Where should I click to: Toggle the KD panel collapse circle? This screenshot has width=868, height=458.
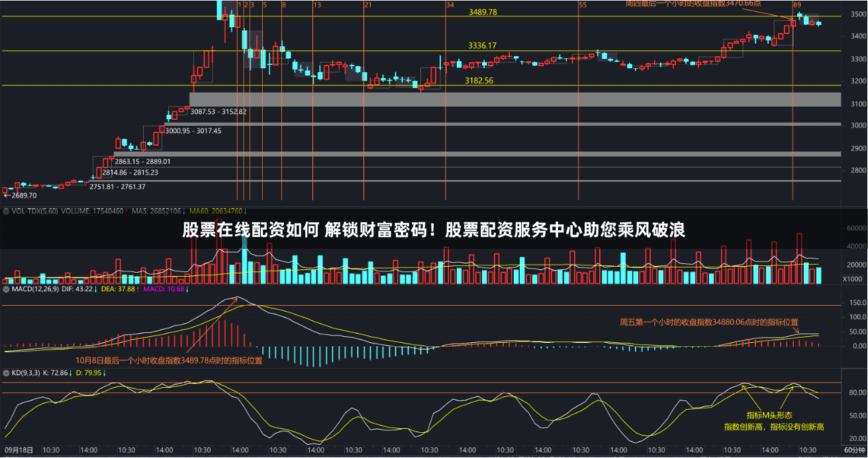pyautogui.click(x=5, y=373)
